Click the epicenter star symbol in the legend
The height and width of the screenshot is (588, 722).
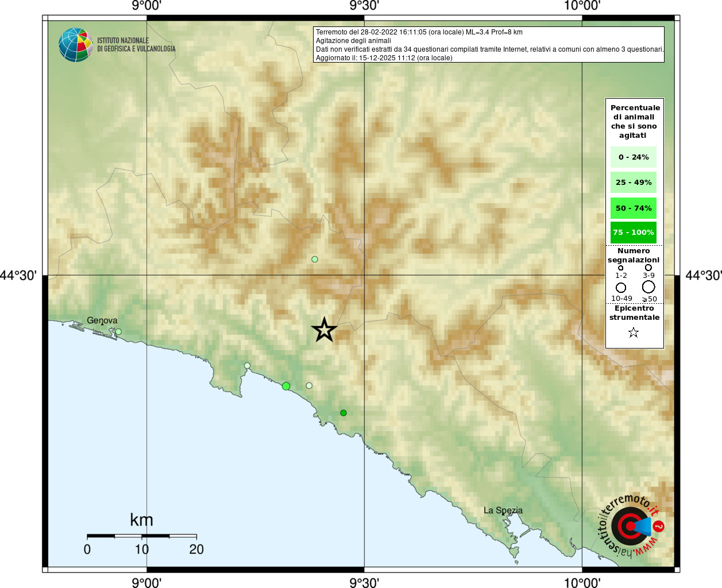click(633, 332)
